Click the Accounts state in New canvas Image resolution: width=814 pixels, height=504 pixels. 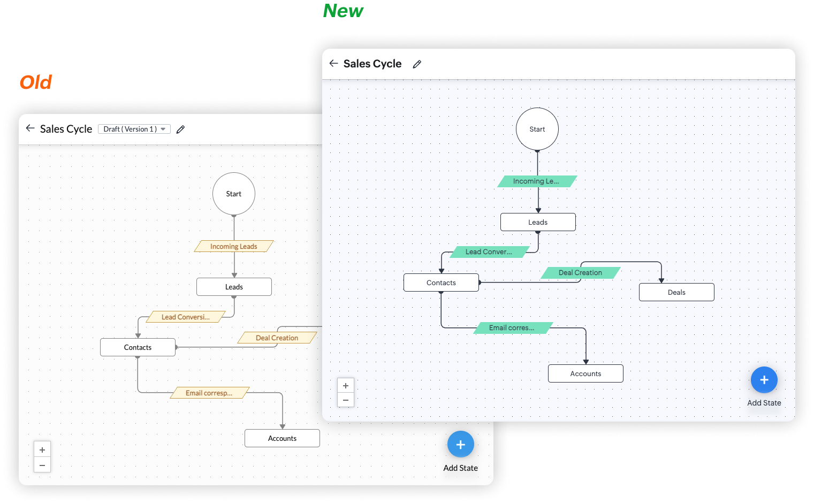585,373
